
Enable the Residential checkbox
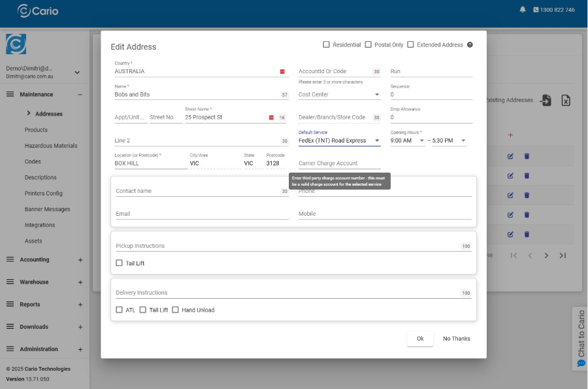tap(327, 45)
